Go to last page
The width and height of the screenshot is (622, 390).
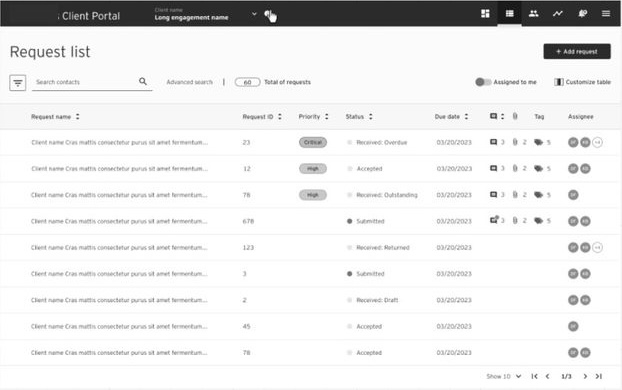pyautogui.click(x=599, y=376)
